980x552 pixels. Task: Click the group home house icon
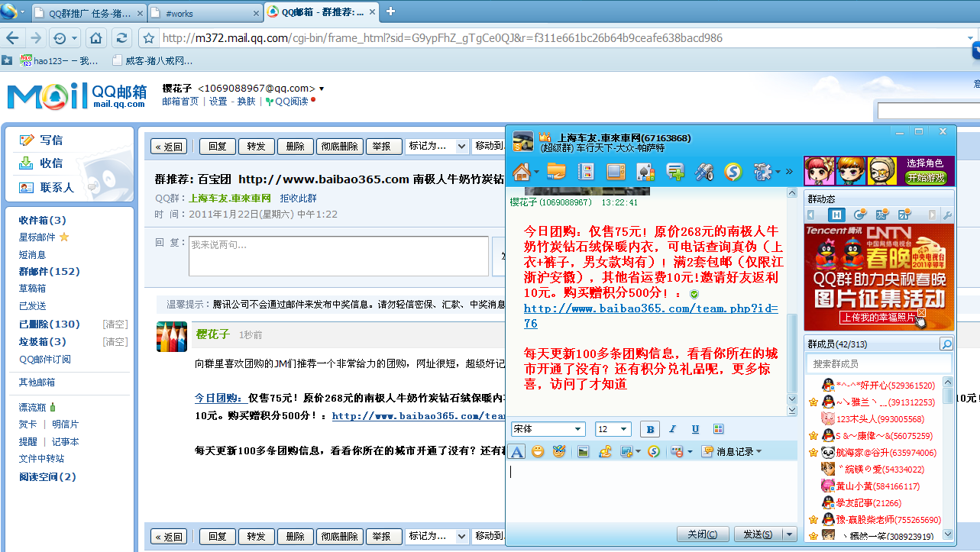coord(522,172)
